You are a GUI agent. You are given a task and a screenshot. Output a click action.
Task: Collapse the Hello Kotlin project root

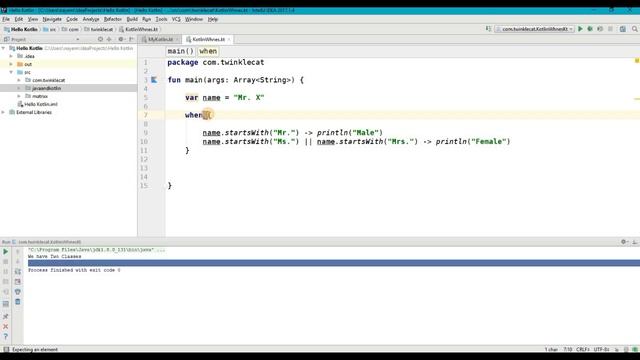point(4,48)
